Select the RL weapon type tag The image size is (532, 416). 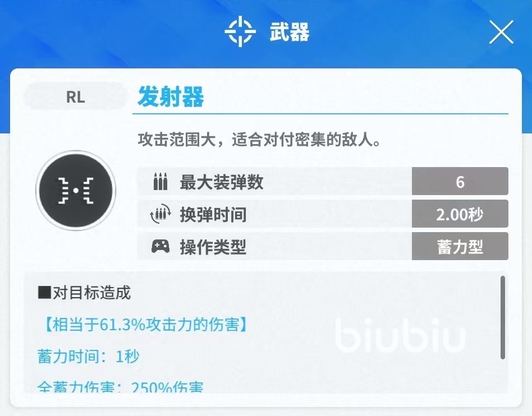tap(75, 96)
